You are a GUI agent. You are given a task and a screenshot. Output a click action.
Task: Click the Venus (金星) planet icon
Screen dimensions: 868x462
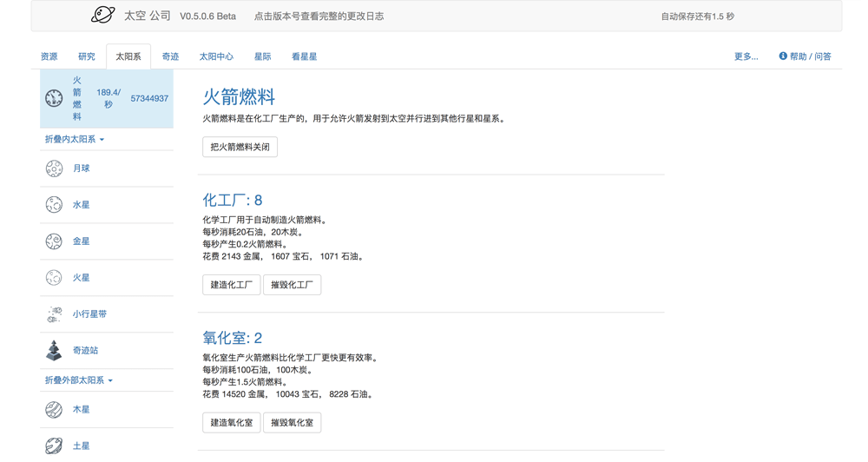click(54, 241)
